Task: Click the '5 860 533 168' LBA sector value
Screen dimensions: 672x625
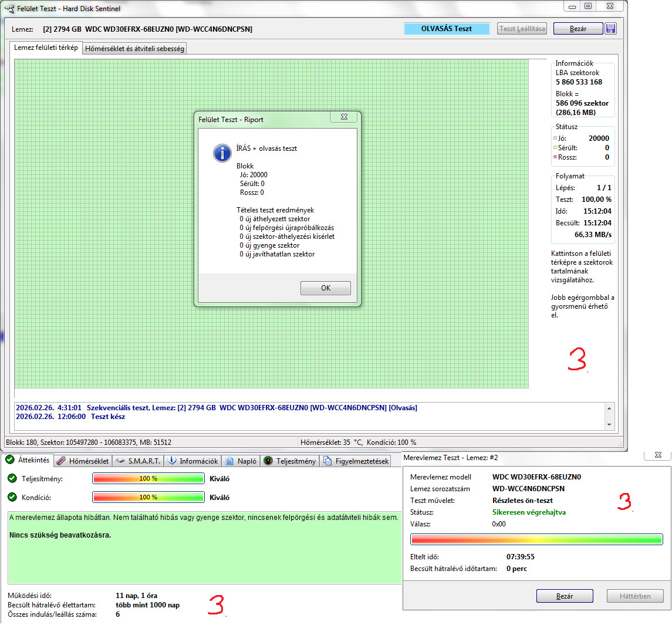Action: coord(579,82)
